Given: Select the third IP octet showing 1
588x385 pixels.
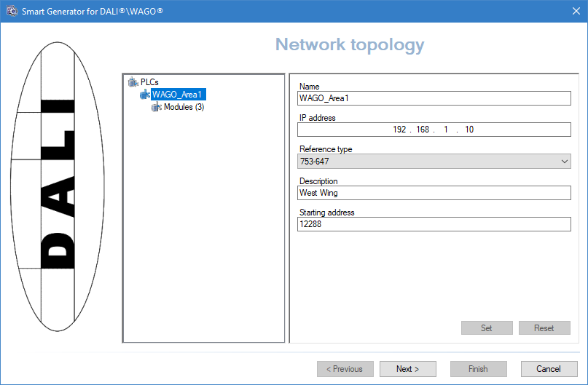Looking at the screenshot, I should click(445, 130).
